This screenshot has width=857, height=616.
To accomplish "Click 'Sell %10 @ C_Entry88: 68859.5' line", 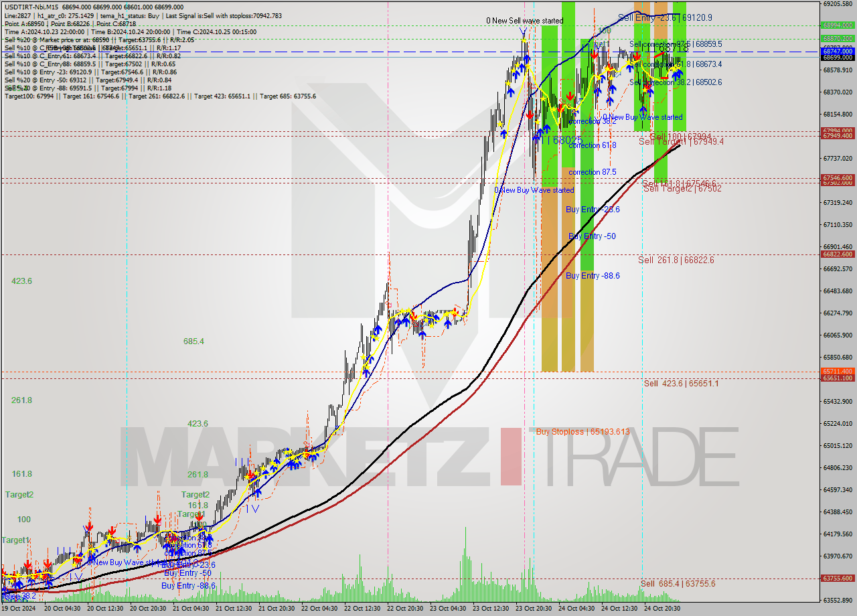I will coord(90,64).
